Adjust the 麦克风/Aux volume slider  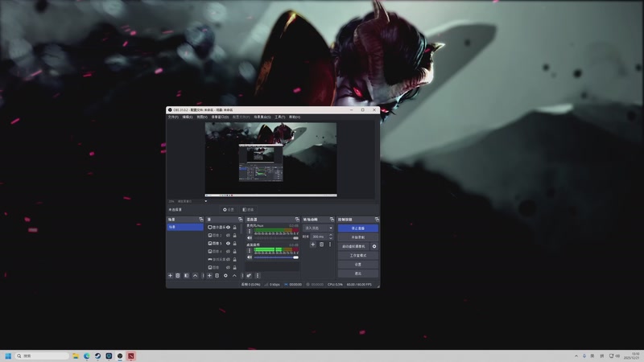(276, 238)
